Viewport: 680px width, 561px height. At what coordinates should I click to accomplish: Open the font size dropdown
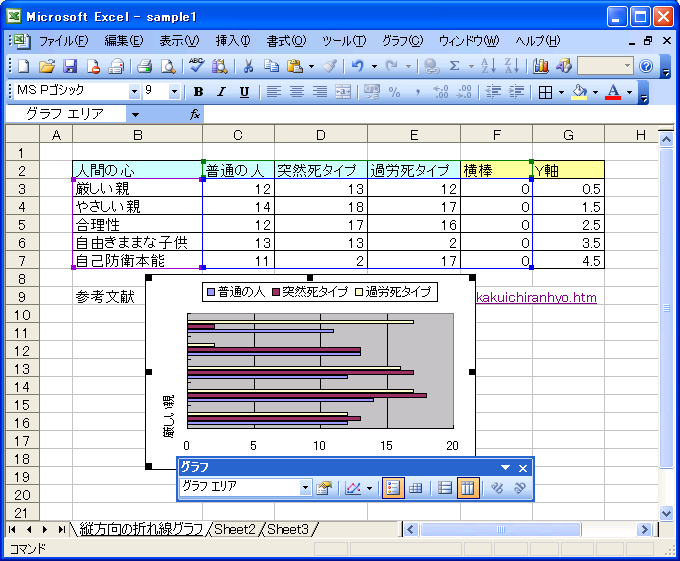point(174,91)
